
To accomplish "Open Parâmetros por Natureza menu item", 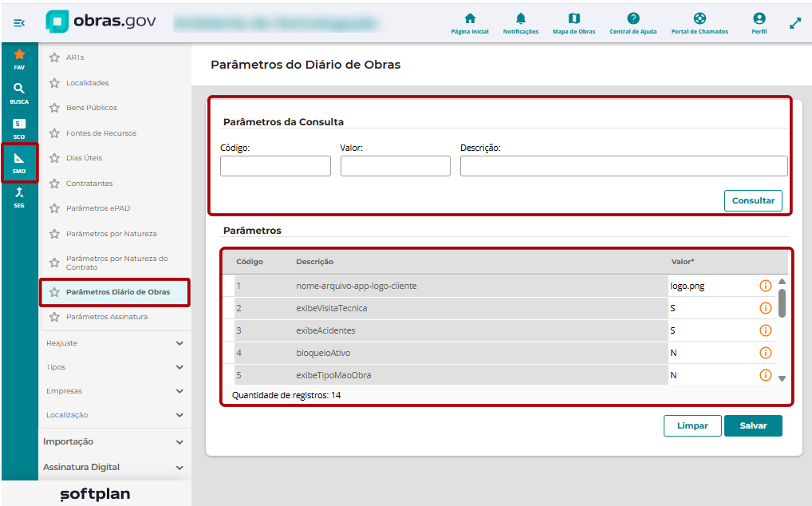I will click(112, 234).
